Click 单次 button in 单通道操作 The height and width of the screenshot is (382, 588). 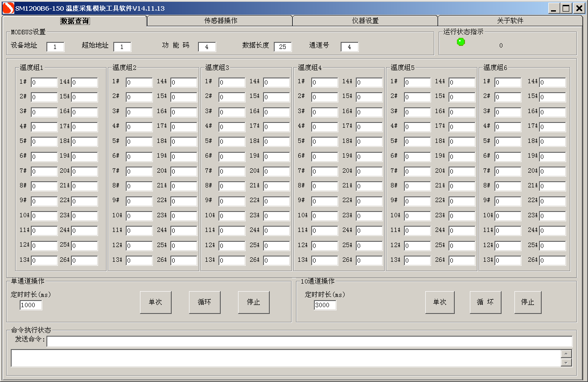pyautogui.click(x=156, y=302)
